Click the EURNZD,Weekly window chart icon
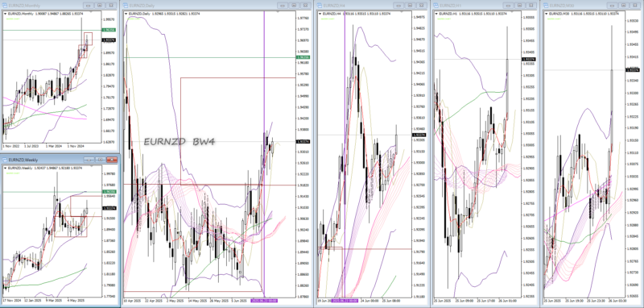 (x=6, y=159)
